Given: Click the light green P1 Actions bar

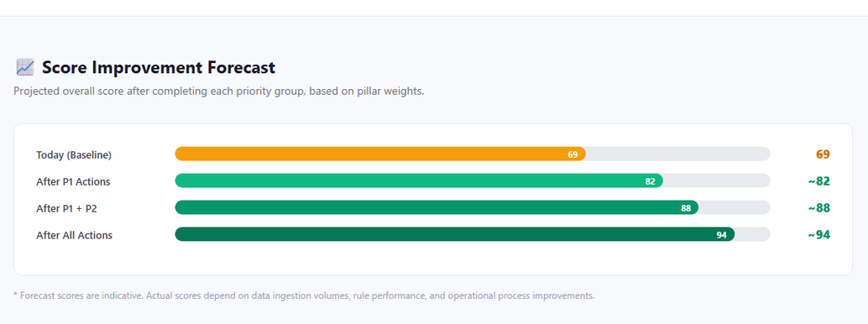Looking at the screenshot, I should pos(419,180).
